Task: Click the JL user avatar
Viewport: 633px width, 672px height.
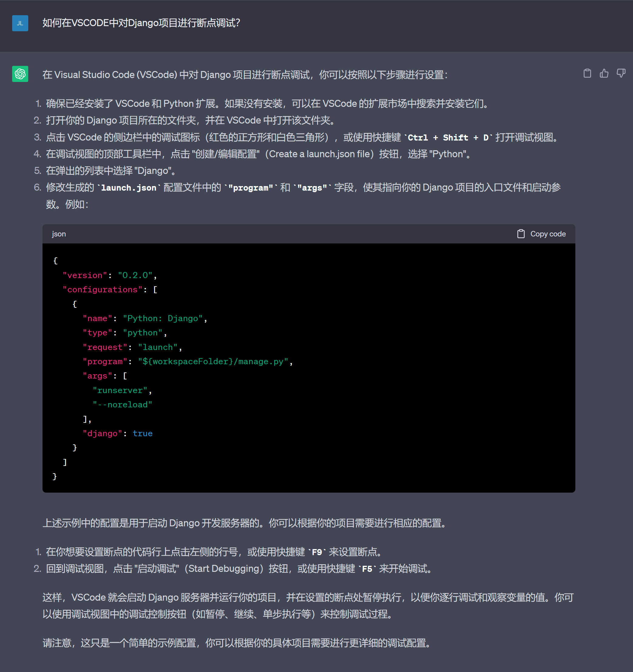Action: tap(20, 24)
